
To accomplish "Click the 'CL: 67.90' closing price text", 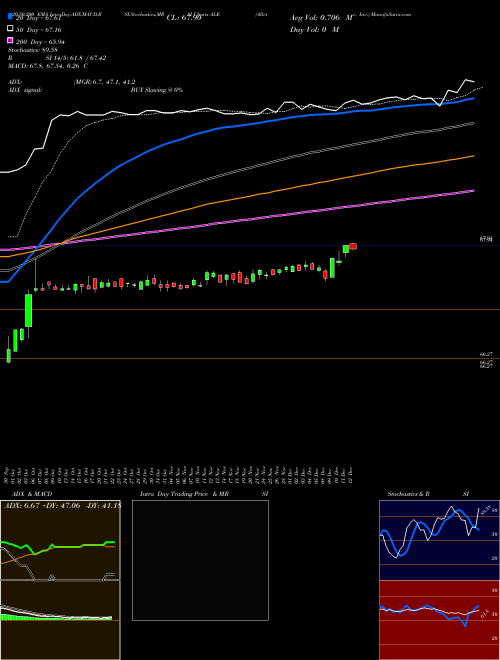I will coord(184,18).
